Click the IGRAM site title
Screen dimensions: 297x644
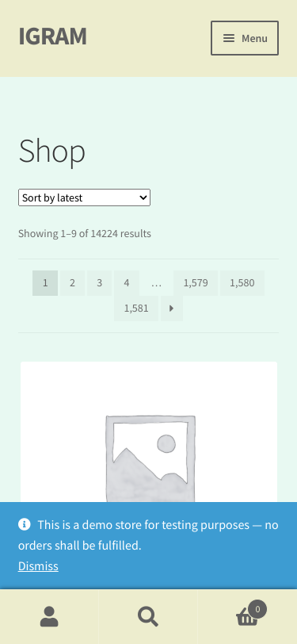[52, 36]
